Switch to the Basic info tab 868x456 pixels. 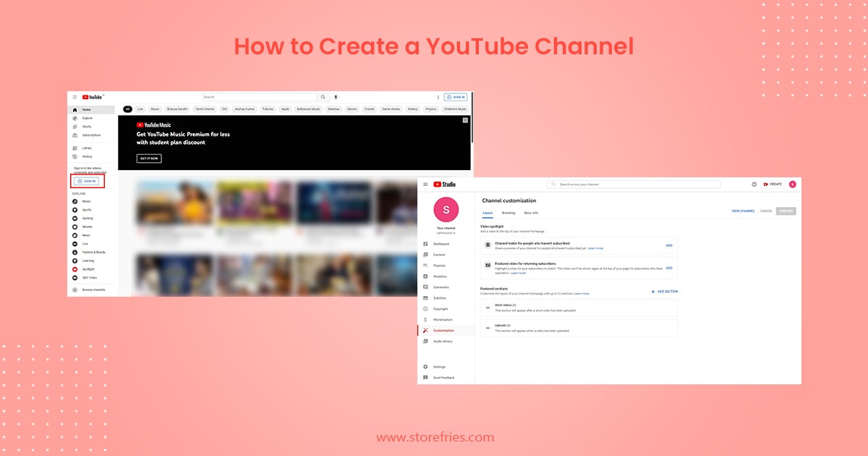coord(531,213)
